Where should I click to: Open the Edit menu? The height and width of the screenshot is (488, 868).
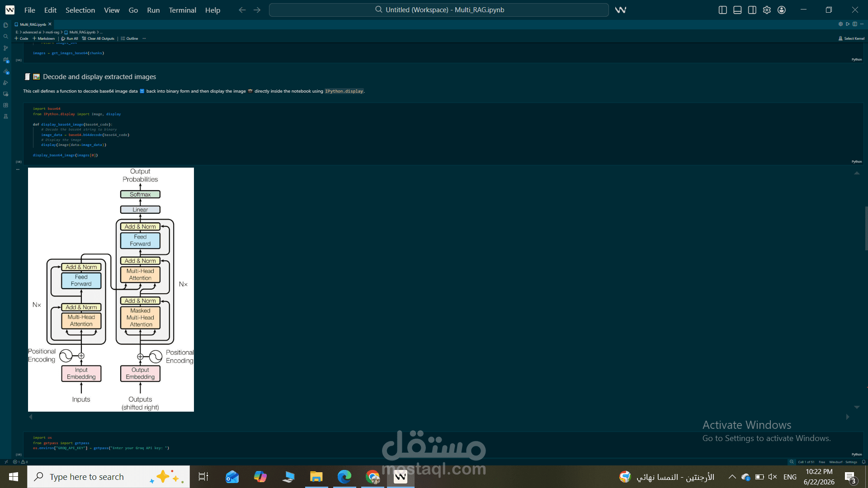click(50, 10)
